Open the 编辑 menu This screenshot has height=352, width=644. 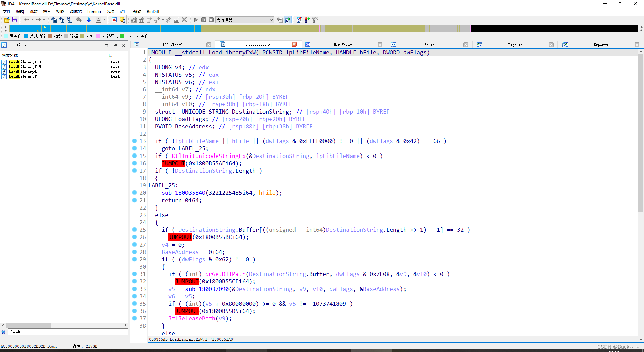click(20, 11)
